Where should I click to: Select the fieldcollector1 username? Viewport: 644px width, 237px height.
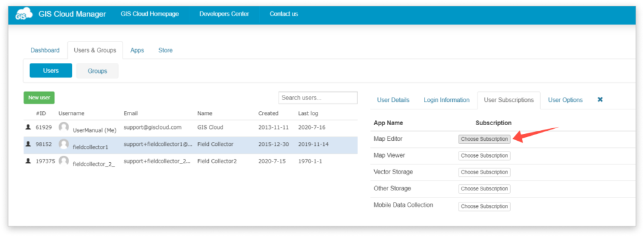coord(91,147)
